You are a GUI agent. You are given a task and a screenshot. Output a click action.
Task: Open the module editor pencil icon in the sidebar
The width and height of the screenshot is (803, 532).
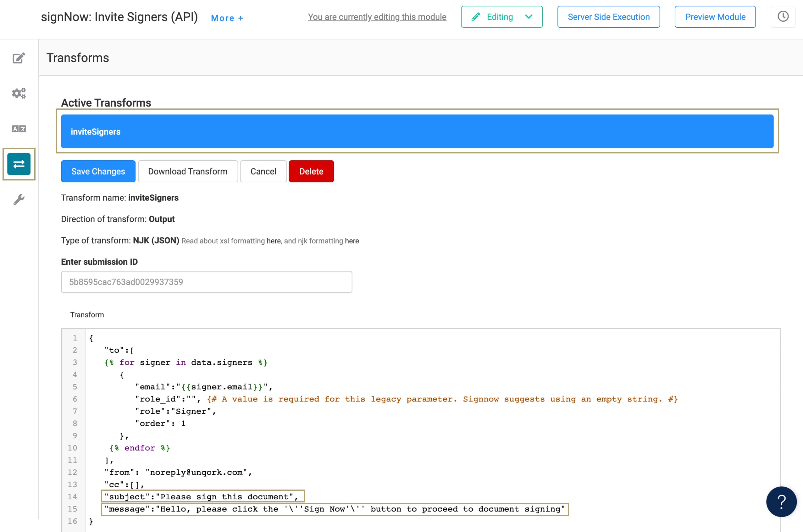pyautogui.click(x=19, y=58)
